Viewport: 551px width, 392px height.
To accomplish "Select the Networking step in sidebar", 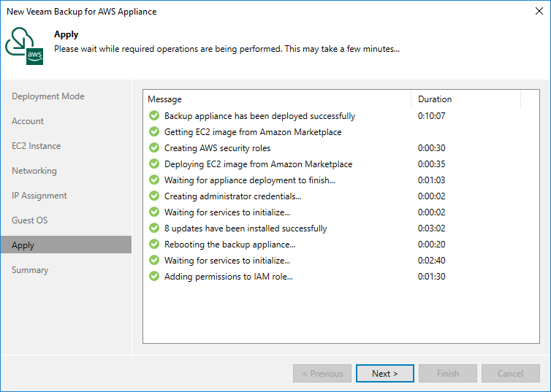I will click(34, 171).
